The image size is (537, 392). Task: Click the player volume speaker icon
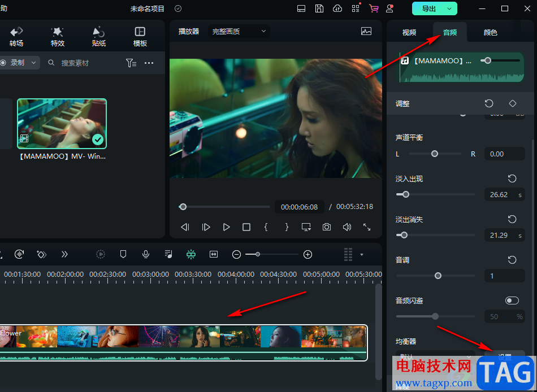(347, 227)
